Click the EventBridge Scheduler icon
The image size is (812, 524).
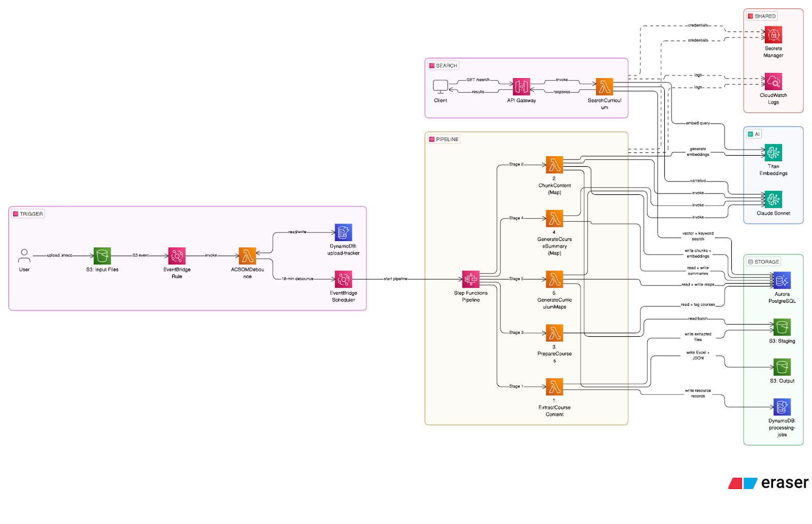point(343,279)
